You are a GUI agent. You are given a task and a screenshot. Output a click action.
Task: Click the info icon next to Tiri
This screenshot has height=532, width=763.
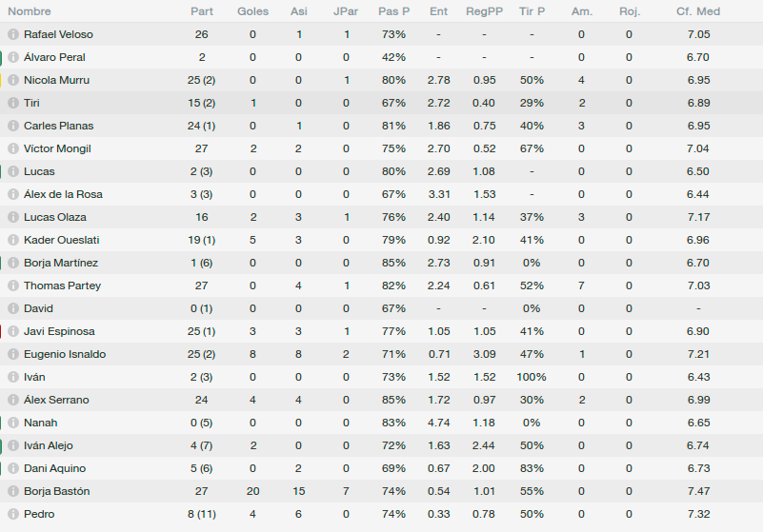tap(13, 103)
